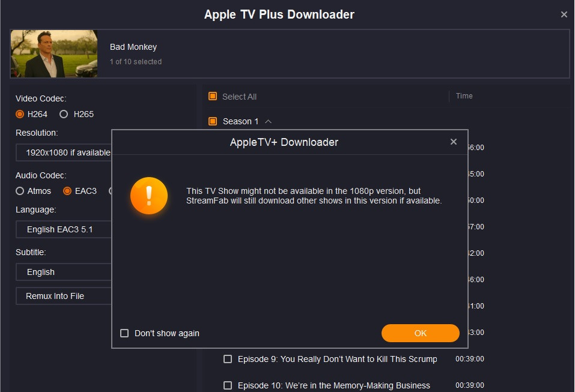This screenshot has height=392, width=575.
Task: Click OK in the AppleTV+ Downloader dialog
Action: pyautogui.click(x=420, y=333)
